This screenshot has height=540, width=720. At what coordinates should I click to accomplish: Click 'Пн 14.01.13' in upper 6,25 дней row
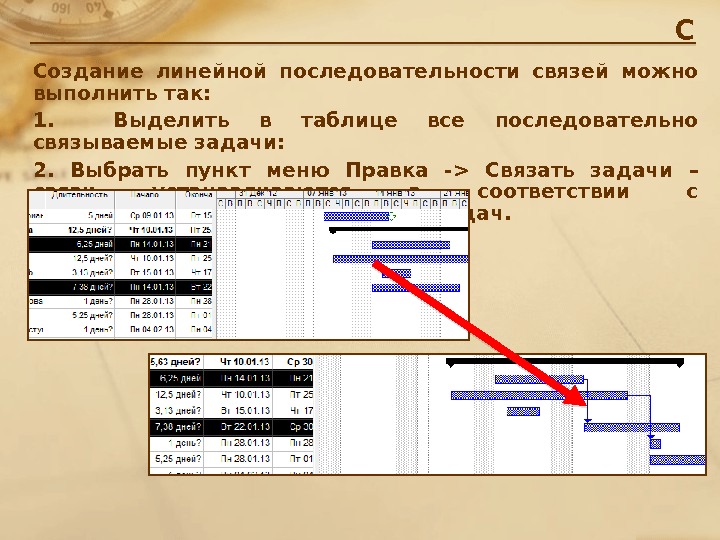tap(152, 244)
